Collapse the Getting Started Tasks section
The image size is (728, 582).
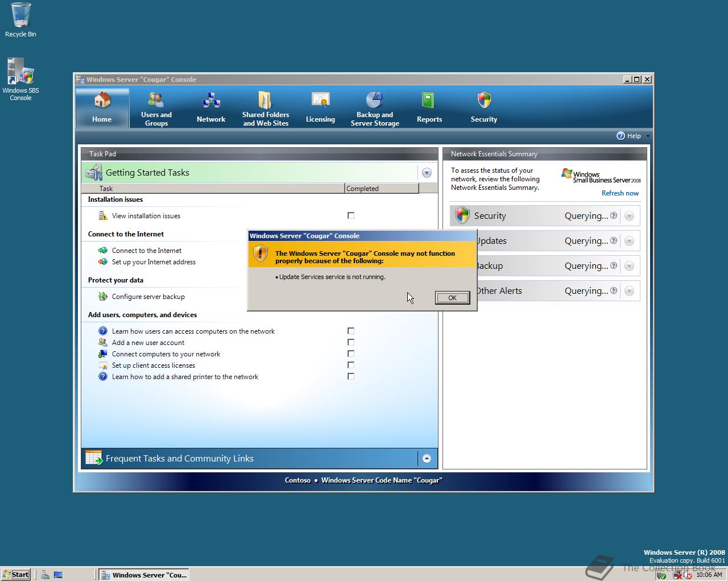(x=427, y=173)
